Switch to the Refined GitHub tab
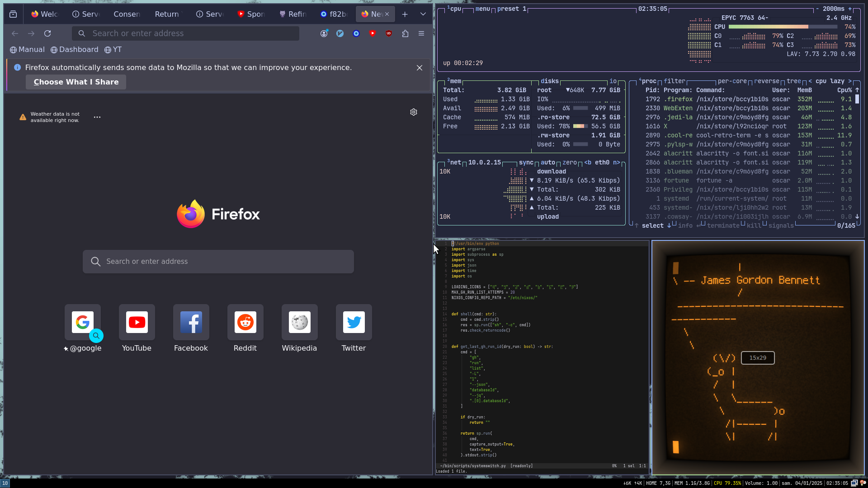The width and height of the screenshot is (868, 488). pyautogui.click(x=292, y=14)
